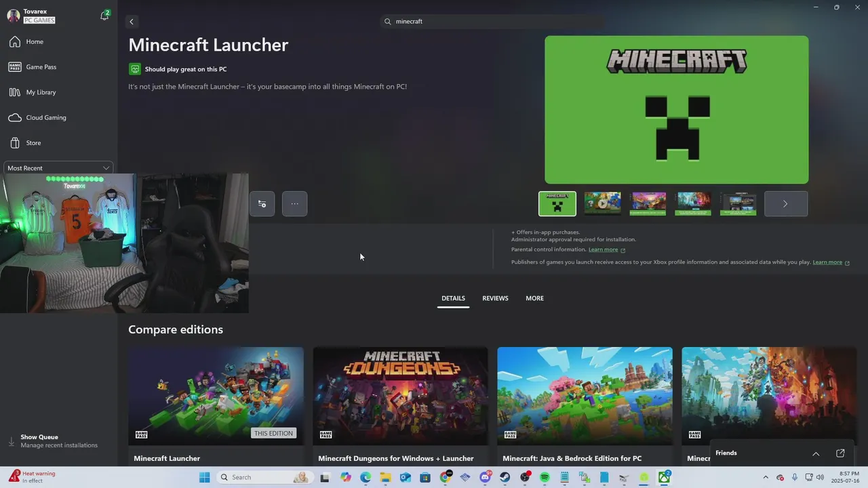The width and height of the screenshot is (868, 488).
Task: Open File Explorer from the taskbar
Action: pos(385,477)
